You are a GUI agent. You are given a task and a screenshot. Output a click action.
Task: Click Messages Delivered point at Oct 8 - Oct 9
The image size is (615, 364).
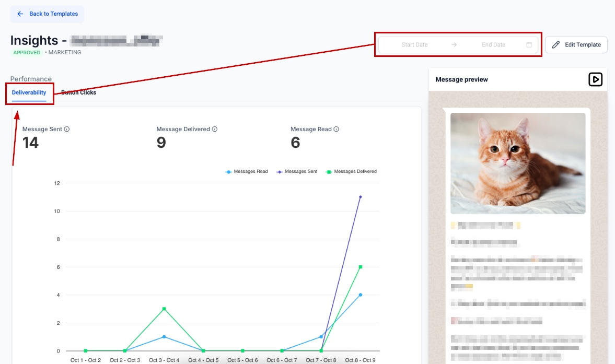[x=361, y=267]
